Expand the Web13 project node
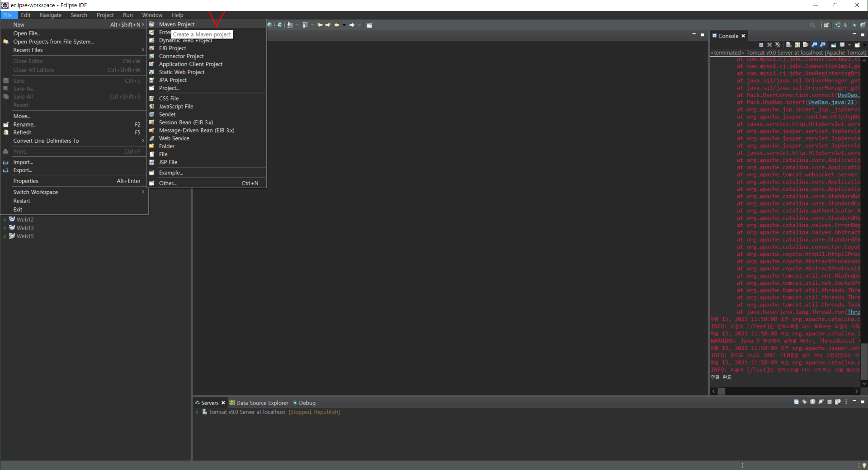This screenshot has width=868, height=470. click(5, 228)
